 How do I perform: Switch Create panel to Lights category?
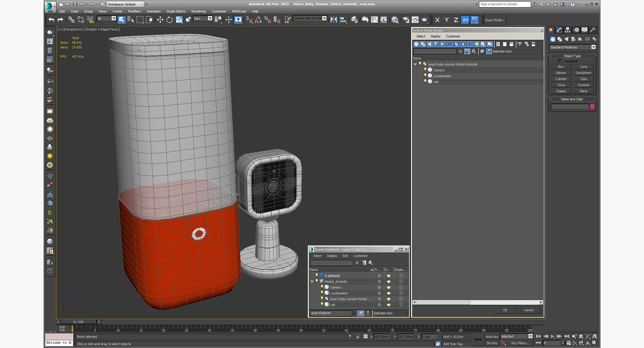[x=567, y=39]
